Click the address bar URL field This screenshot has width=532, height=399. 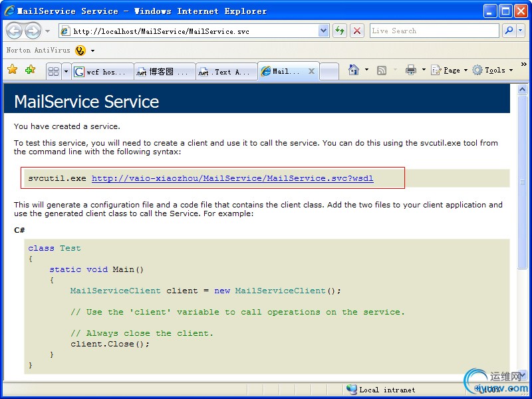[x=189, y=31]
